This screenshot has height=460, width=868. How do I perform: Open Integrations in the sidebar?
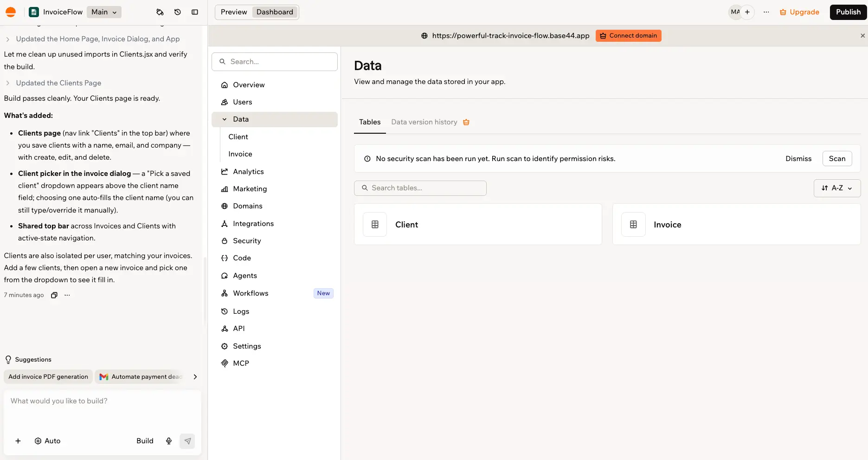pyautogui.click(x=275, y=224)
